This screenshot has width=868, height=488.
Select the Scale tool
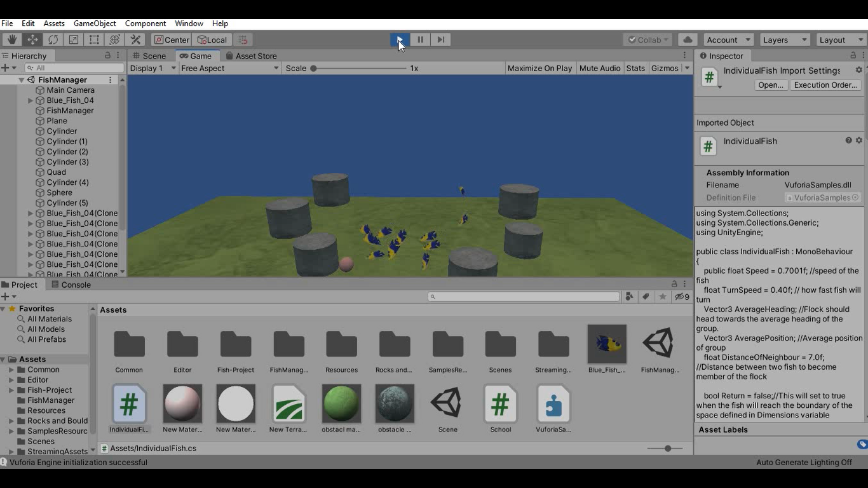72,39
